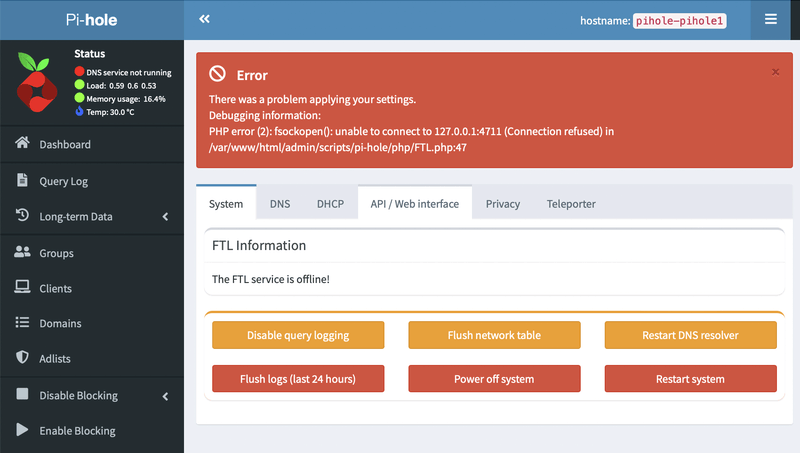Select Enable Blocking in sidebar
The image size is (800, 453).
tap(92, 431)
